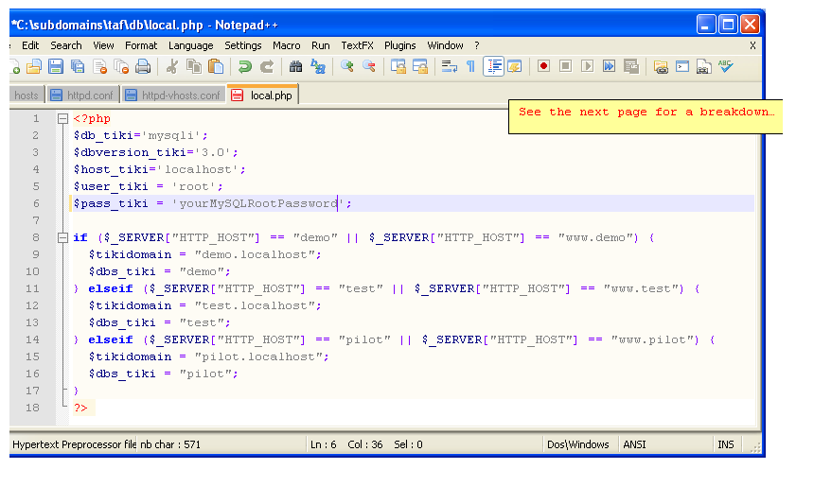This screenshot has height=504, width=814.
Task: Select the local.php tab
Action: [263, 95]
